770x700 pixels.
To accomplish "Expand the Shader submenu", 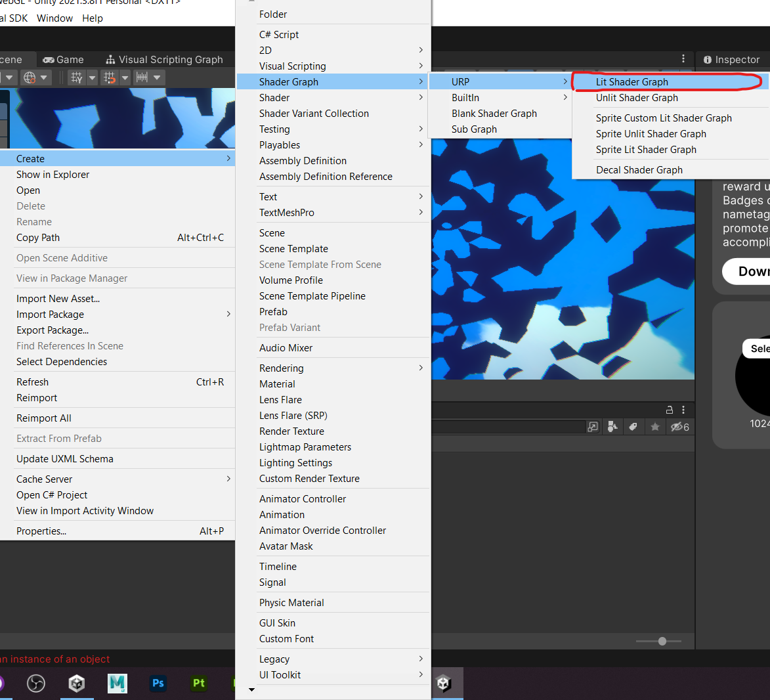I will pyautogui.click(x=421, y=98).
